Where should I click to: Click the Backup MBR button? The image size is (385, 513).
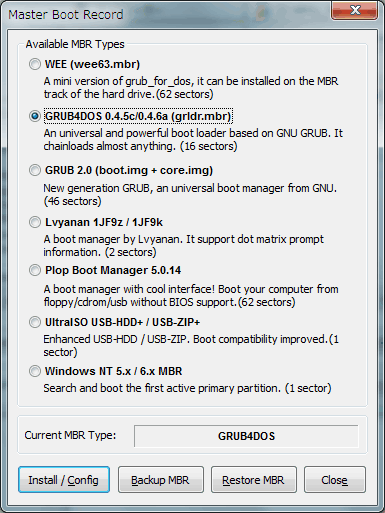click(161, 480)
